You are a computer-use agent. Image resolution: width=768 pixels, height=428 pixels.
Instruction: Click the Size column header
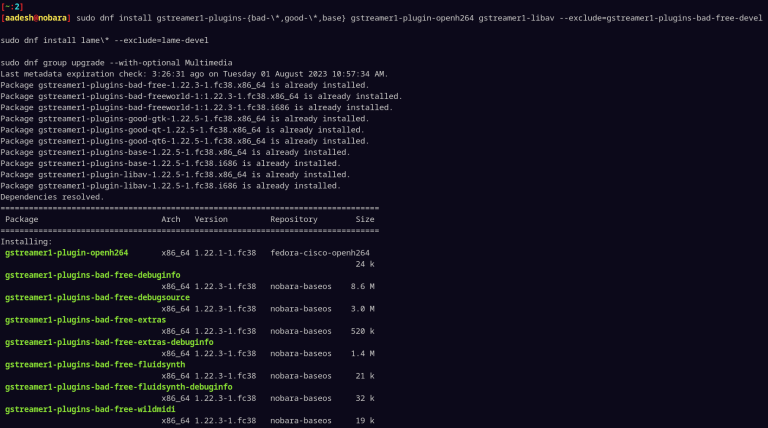tap(364, 219)
